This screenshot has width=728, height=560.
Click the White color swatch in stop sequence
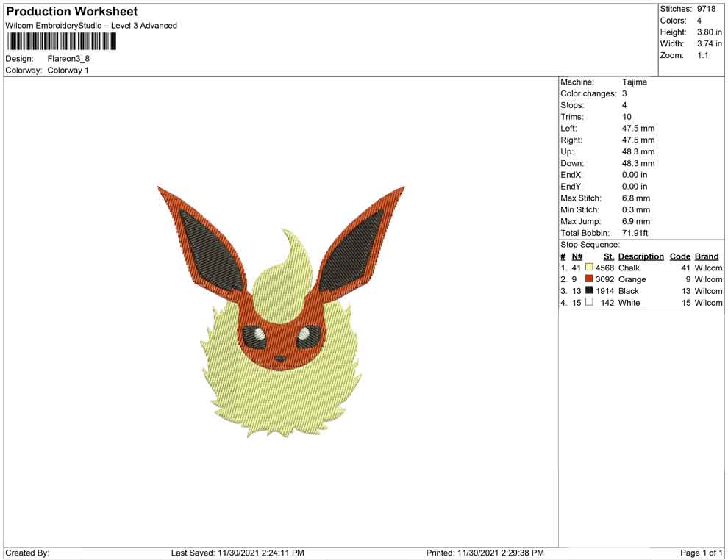pos(589,303)
